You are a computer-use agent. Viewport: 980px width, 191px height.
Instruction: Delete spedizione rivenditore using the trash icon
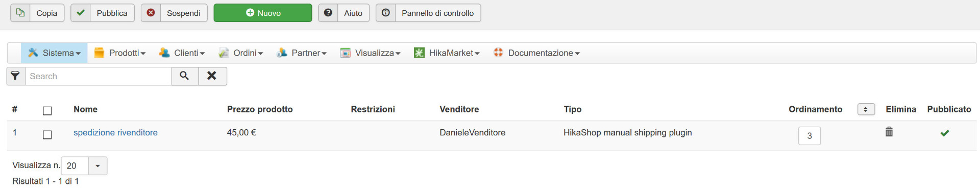pos(889,132)
